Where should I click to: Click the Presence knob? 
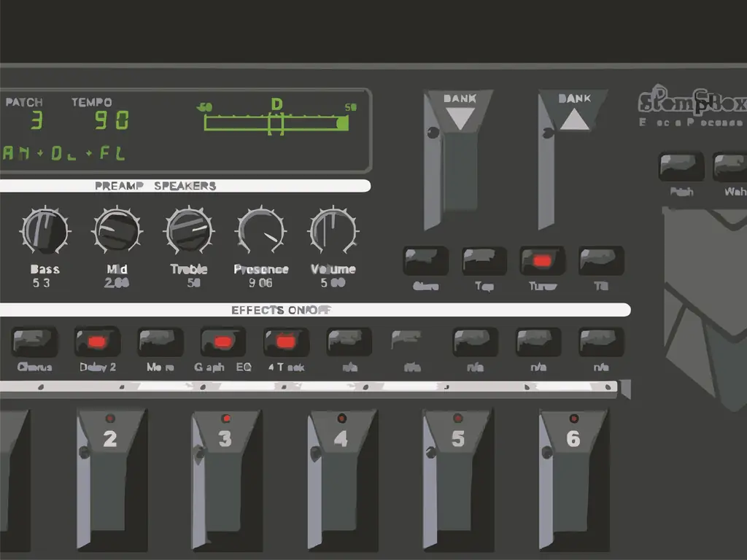click(261, 230)
